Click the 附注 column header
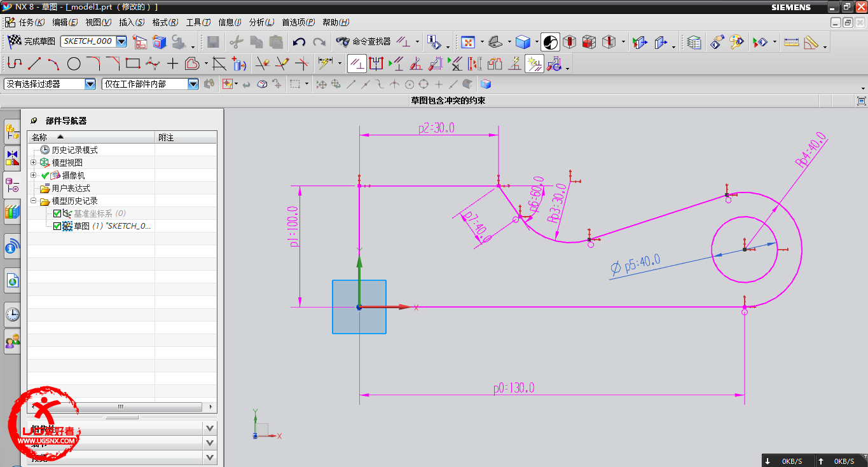The height and width of the screenshot is (467, 868). point(186,137)
